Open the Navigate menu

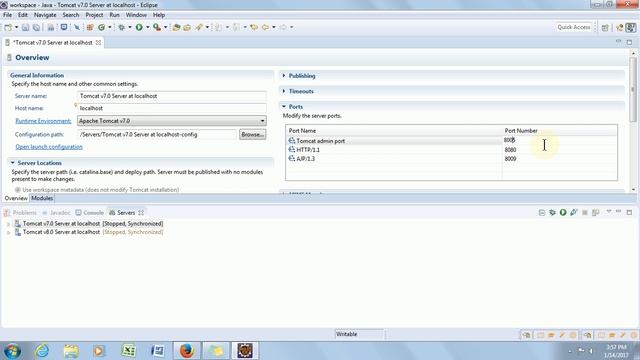tap(45, 15)
